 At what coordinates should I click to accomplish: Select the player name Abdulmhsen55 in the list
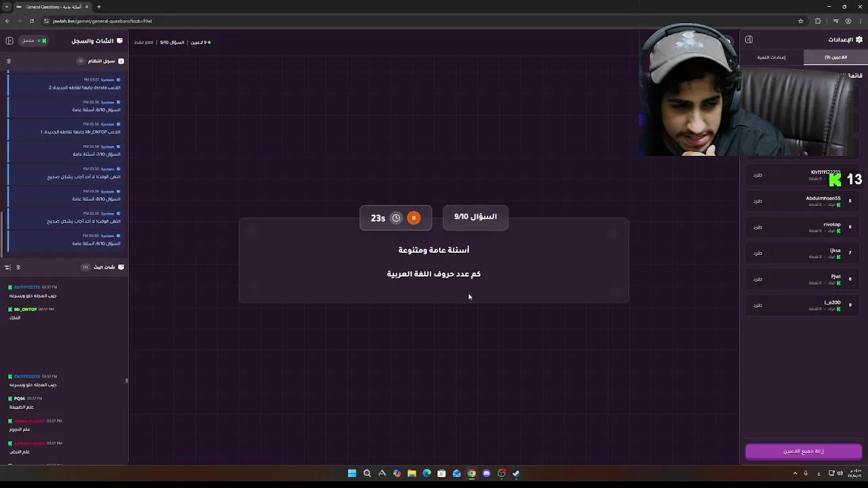(x=823, y=198)
